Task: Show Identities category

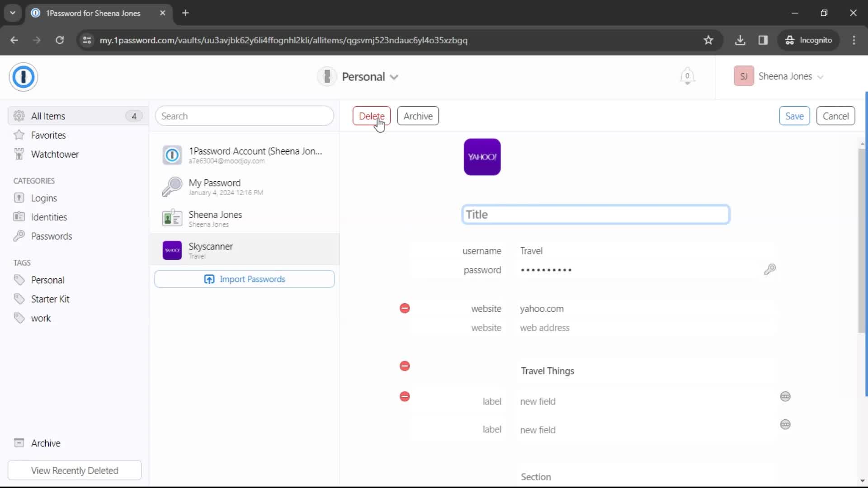Action: 49,217
